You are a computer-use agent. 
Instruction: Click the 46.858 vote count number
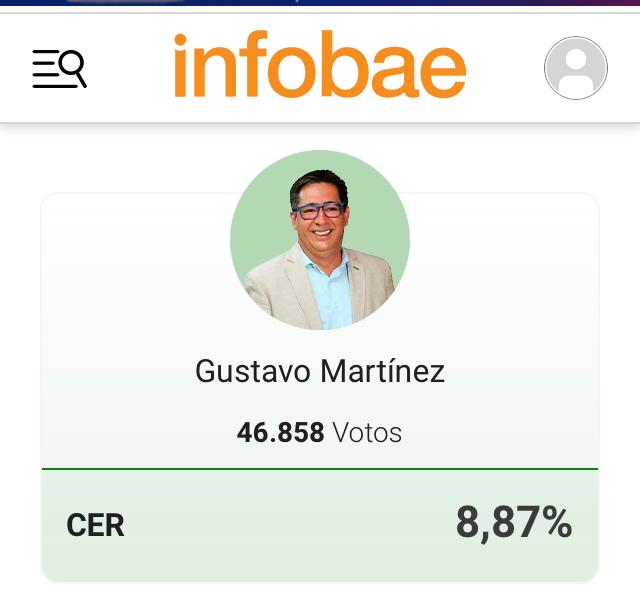click(280, 433)
